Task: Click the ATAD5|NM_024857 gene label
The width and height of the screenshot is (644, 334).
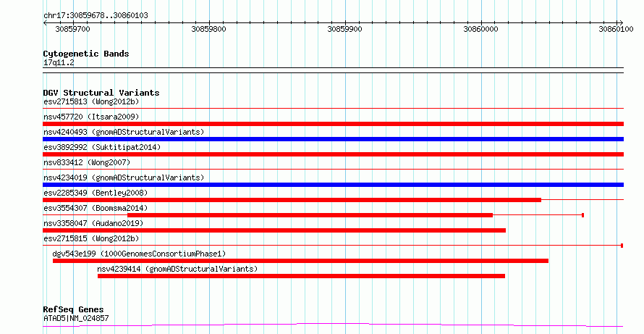Action: pyautogui.click(x=76, y=318)
